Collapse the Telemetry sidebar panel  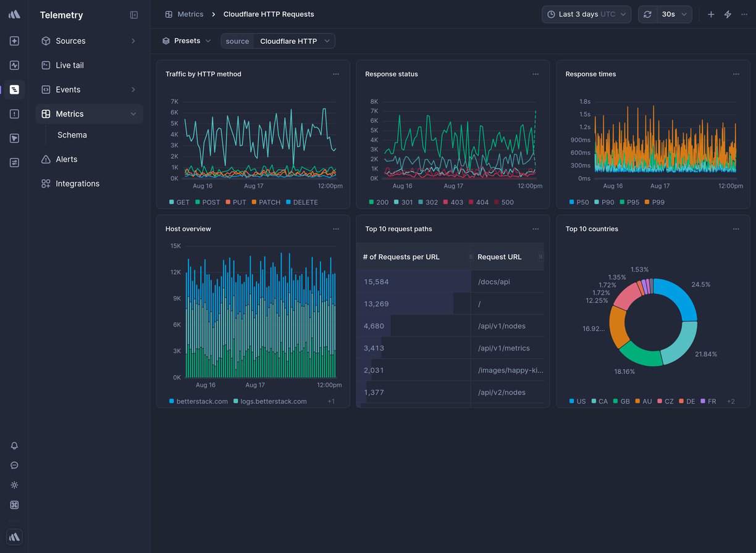(x=134, y=15)
